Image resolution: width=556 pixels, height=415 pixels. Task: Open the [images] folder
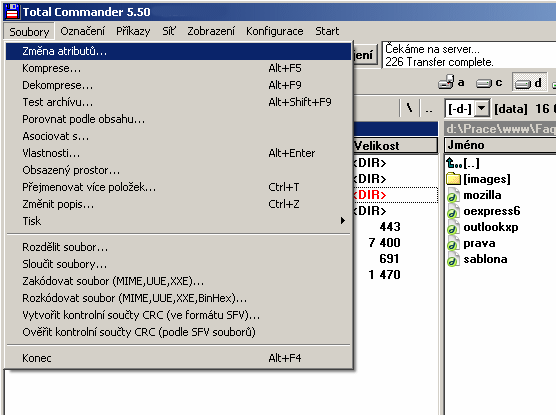478,179
